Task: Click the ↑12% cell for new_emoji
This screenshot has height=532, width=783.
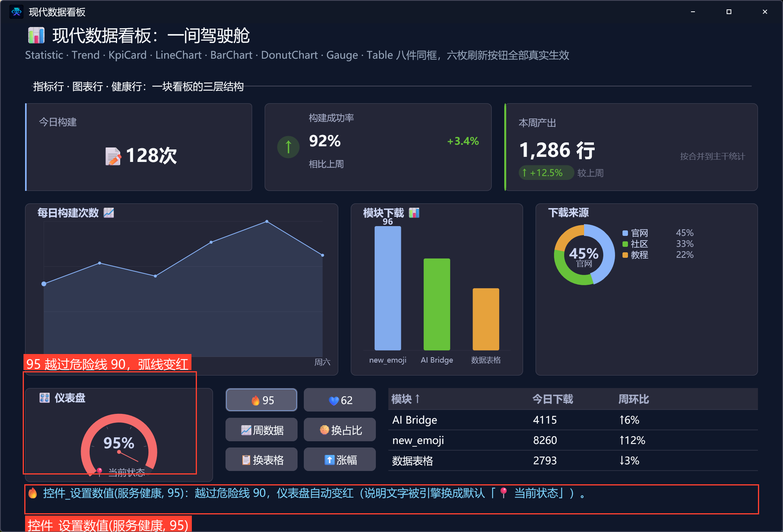Action: [x=632, y=440]
